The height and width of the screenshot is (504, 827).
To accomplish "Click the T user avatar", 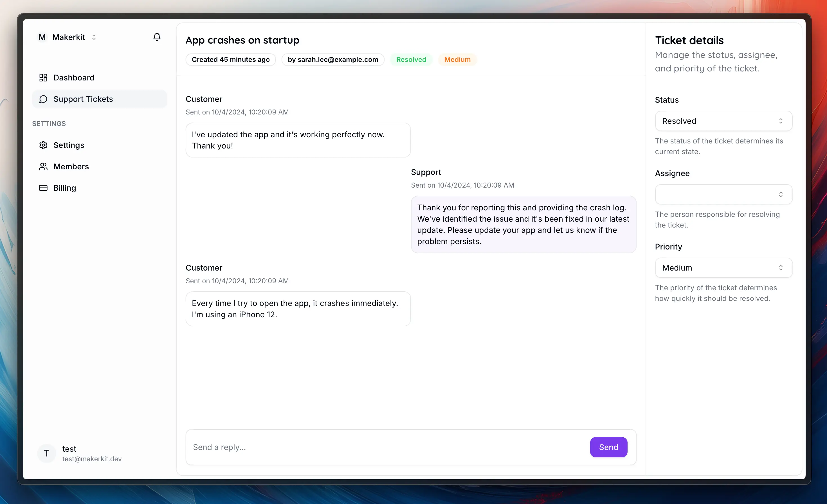I will (47, 453).
